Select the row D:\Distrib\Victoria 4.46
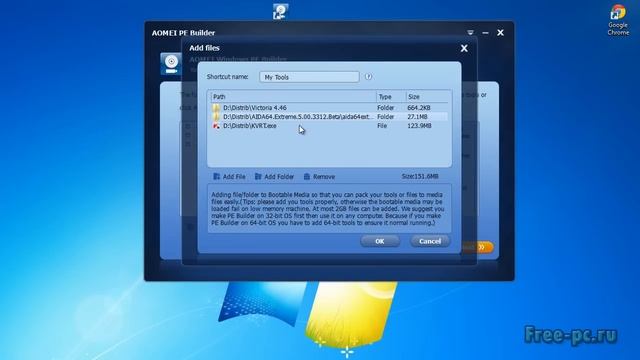Viewport: 640px width, 360px height. point(329,108)
